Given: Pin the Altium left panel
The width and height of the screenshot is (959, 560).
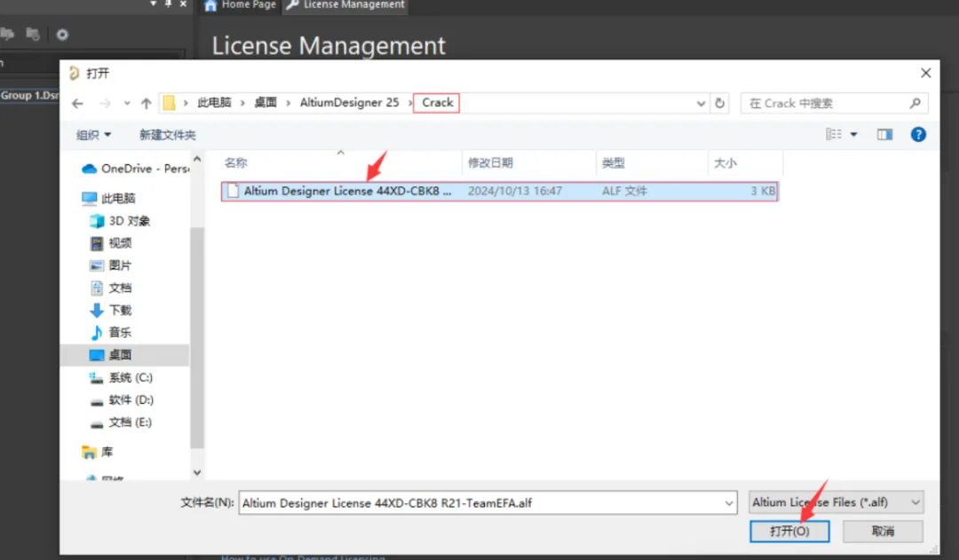Looking at the screenshot, I should tap(168, 4).
